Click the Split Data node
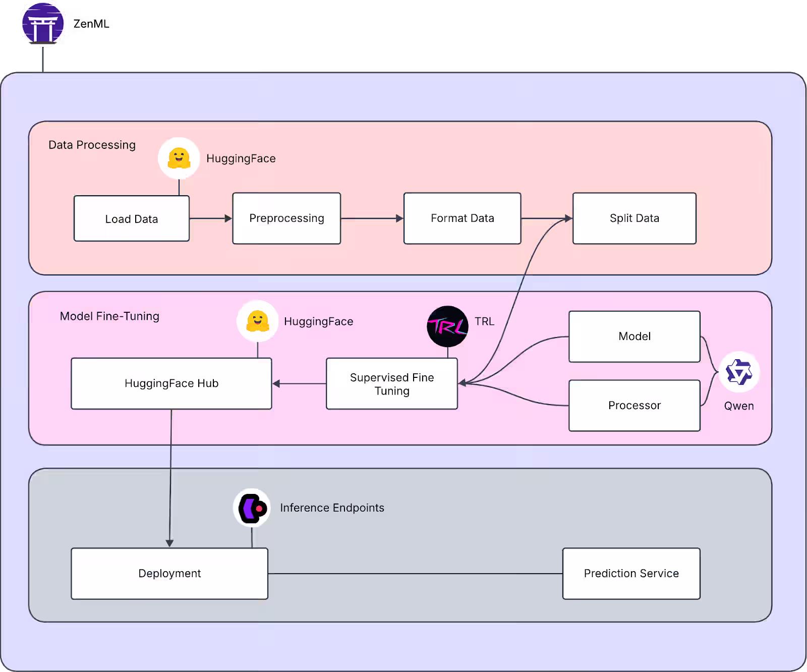 pos(633,218)
